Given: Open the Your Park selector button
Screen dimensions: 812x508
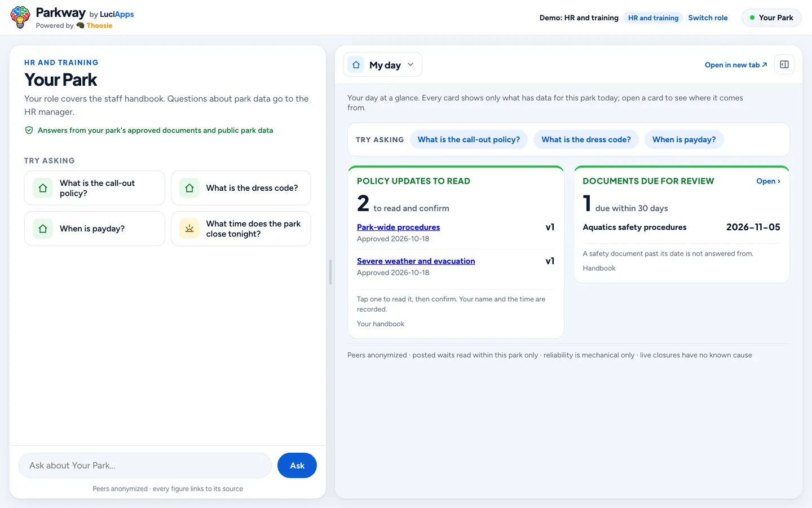Looking at the screenshot, I should pyautogui.click(x=771, y=17).
